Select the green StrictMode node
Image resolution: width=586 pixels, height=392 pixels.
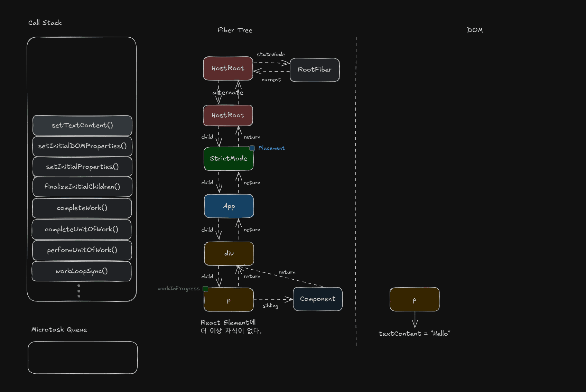pos(228,159)
